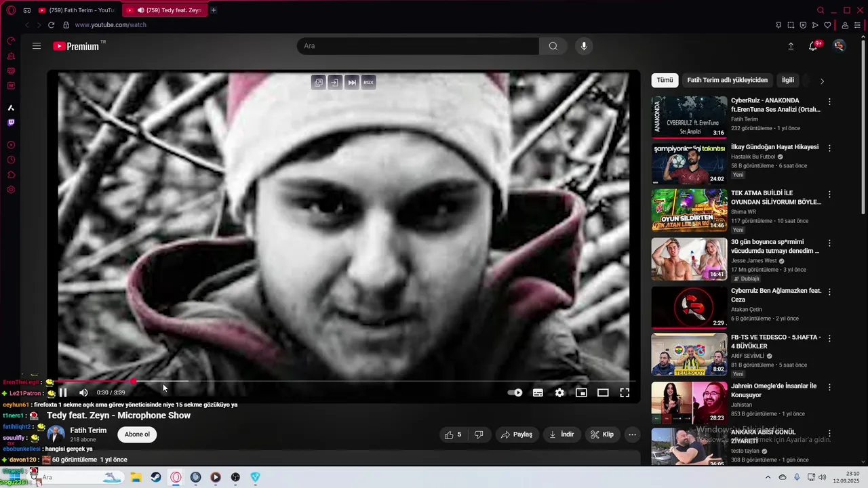Image resolution: width=868 pixels, height=488 pixels.
Task: Toggle the autoplay switch
Action: 515,392
